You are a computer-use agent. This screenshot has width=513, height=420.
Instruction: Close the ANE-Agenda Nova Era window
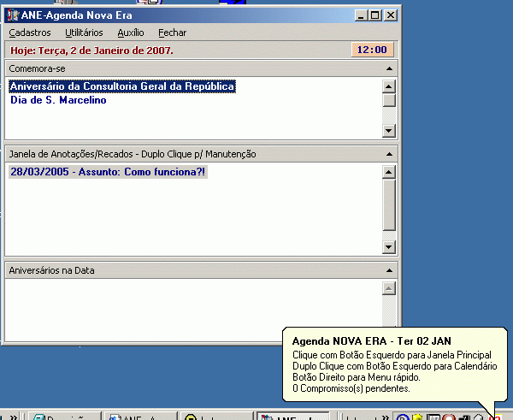pos(391,15)
